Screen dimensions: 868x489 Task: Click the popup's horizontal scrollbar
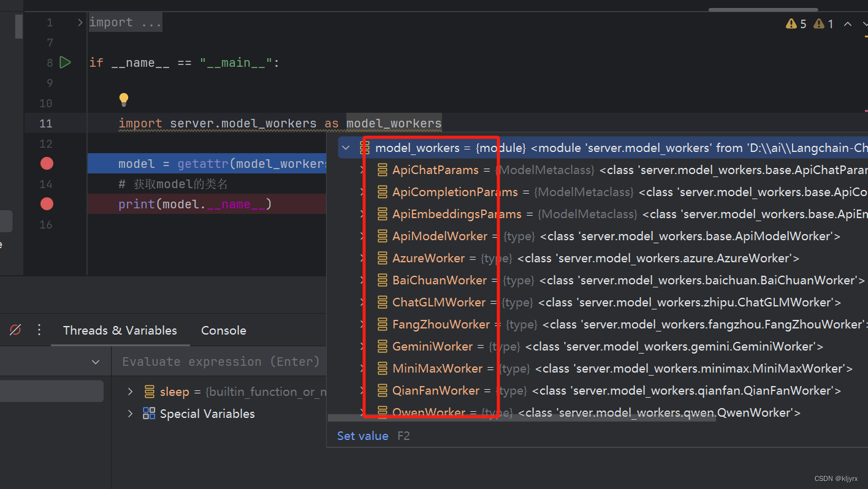point(522,419)
